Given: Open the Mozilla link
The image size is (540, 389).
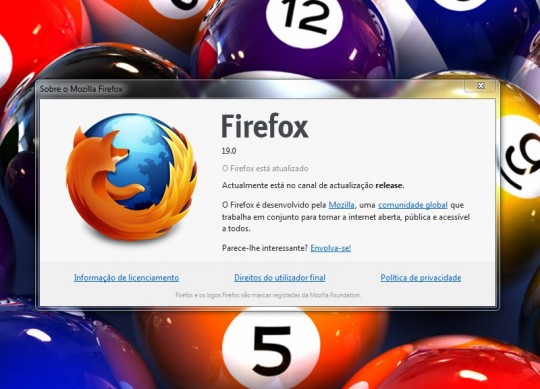Looking at the screenshot, I should coord(341,205).
